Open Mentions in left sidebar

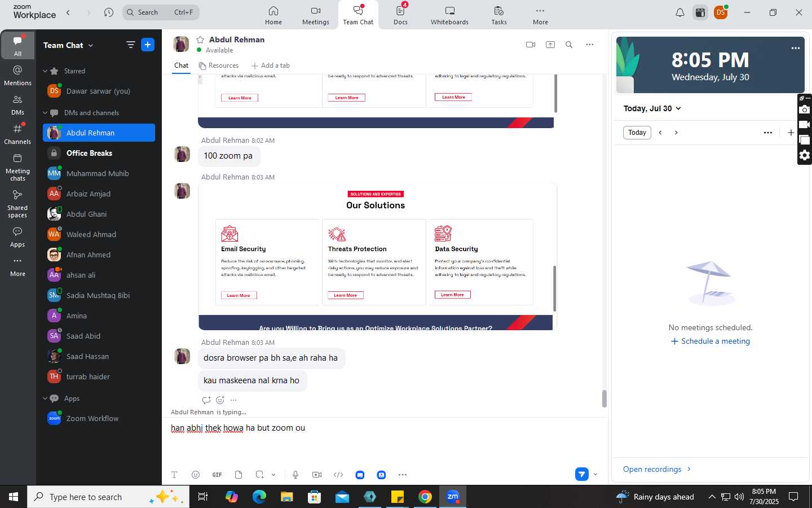click(17, 76)
